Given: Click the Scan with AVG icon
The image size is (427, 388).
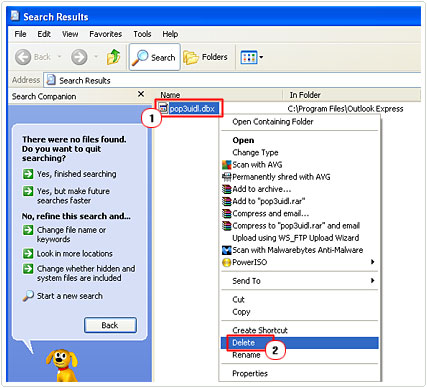Looking at the screenshot, I should point(227,165).
